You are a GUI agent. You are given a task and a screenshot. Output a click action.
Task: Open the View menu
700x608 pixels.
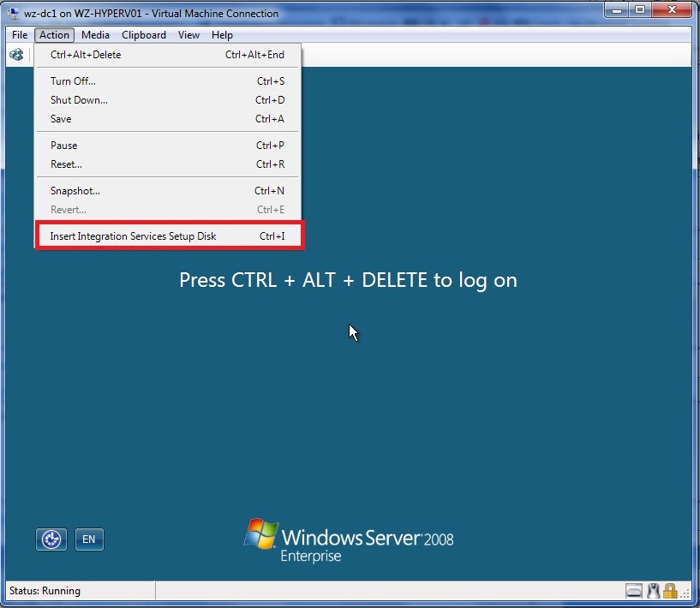point(188,35)
